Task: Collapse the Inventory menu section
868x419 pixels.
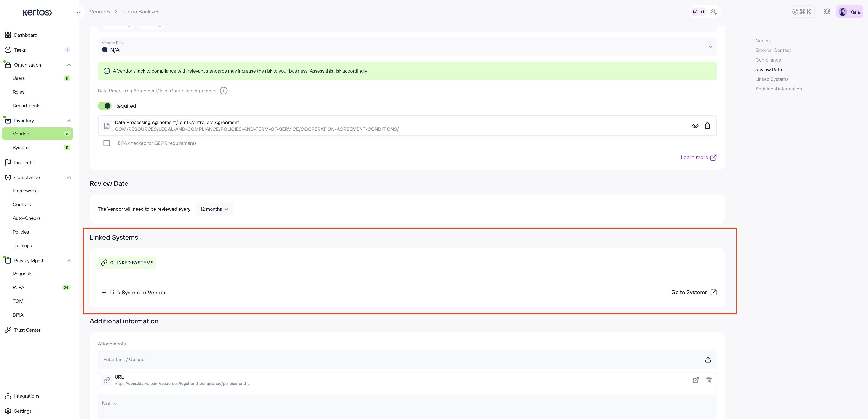Action: [69, 121]
